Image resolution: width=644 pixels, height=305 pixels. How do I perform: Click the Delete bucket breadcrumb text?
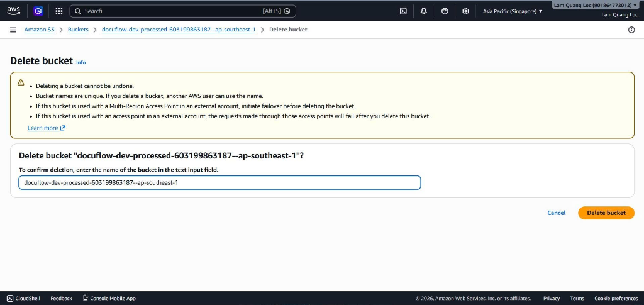288,30
